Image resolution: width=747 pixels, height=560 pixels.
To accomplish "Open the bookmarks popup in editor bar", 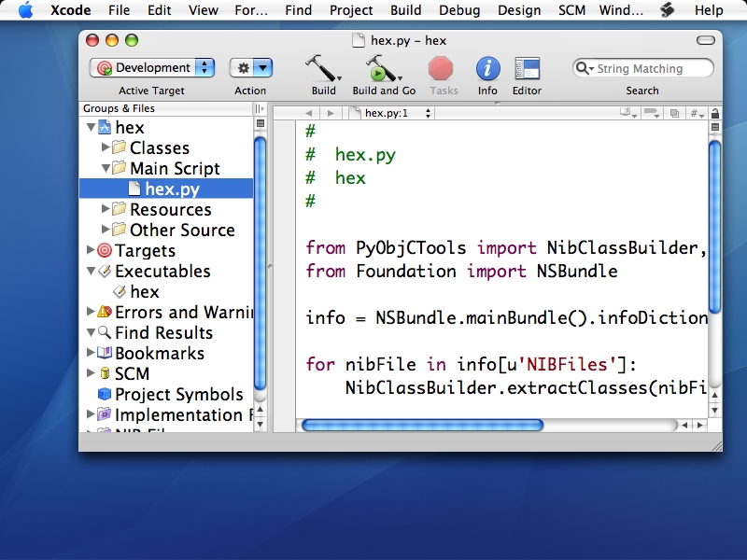I will pyautogui.click(x=627, y=113).
